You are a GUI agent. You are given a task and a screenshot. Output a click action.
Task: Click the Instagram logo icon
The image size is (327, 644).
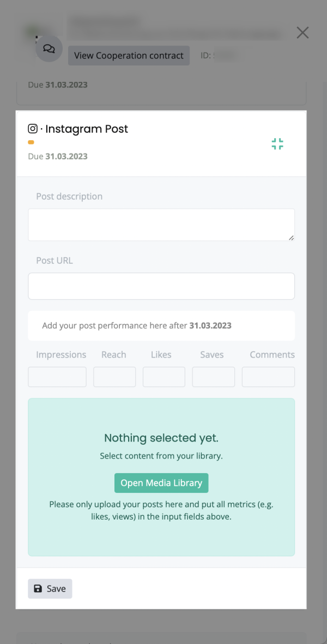[33, 129]
